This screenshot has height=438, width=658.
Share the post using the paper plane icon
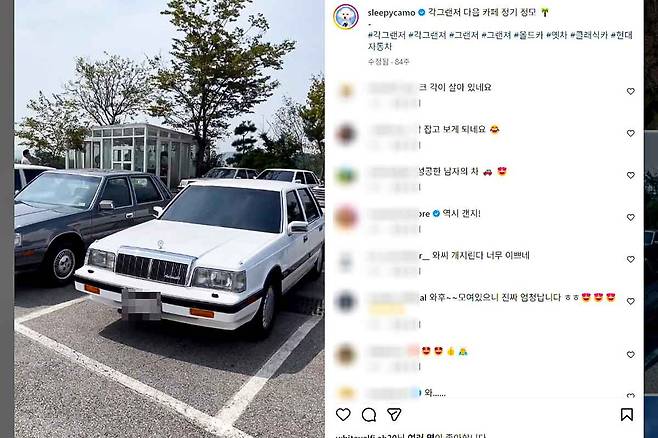pyautogui.click(x=394, y=415)
